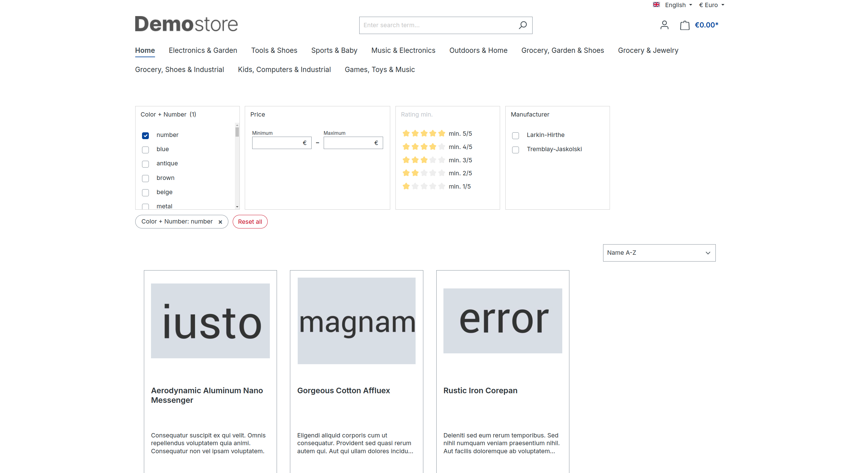Open the user account icon
This screenshot has width=868, height=473.
pos(664,25)
